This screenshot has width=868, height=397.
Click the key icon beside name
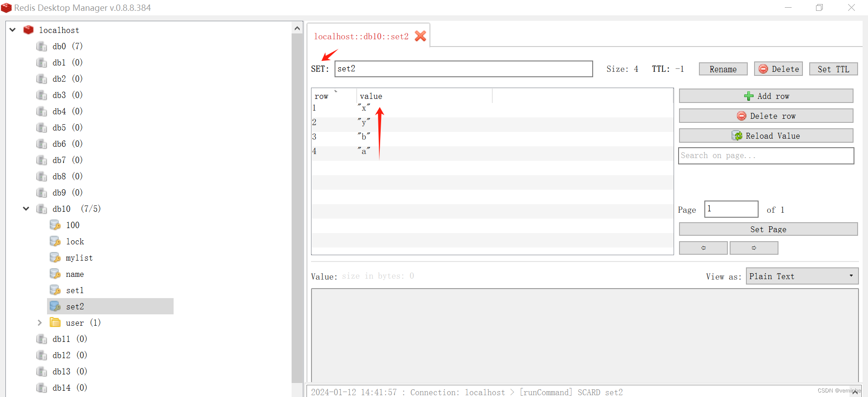[x=55, y=274]
